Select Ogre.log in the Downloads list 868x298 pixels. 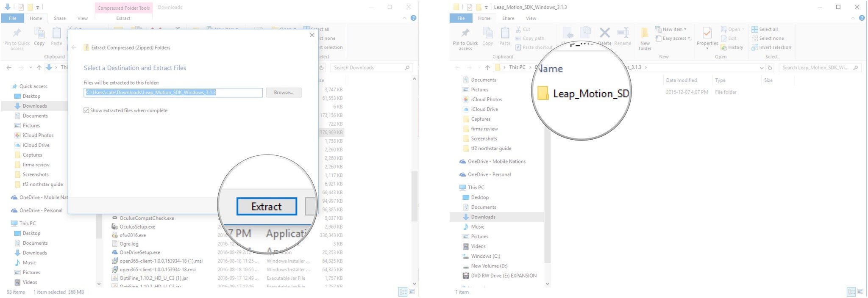click(129, 244)
